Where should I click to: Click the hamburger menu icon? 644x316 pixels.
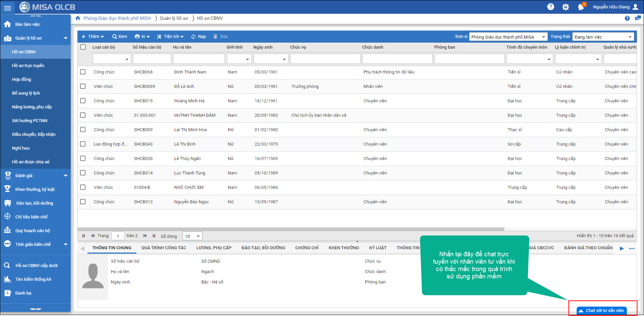tap(7, 7)
